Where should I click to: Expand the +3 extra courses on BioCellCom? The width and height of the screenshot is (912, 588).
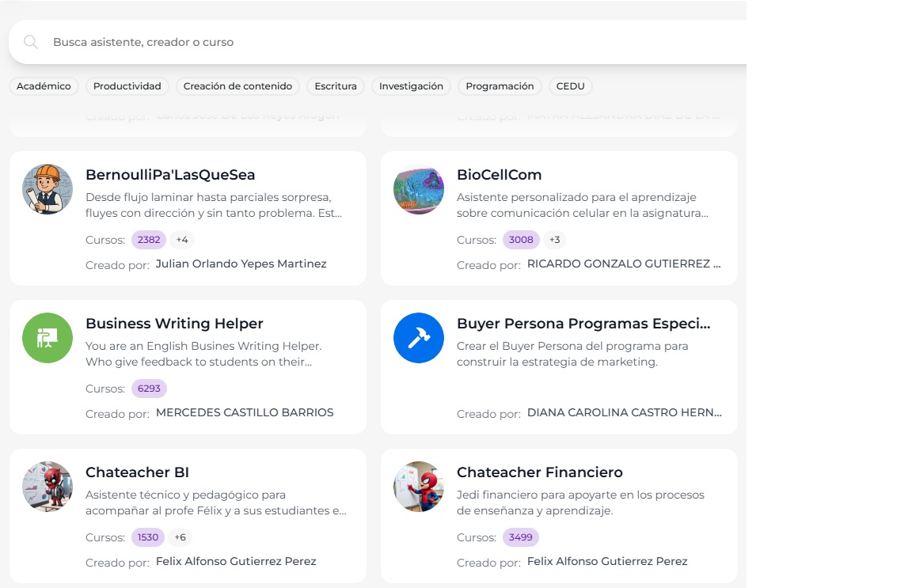tap(554, 240)
